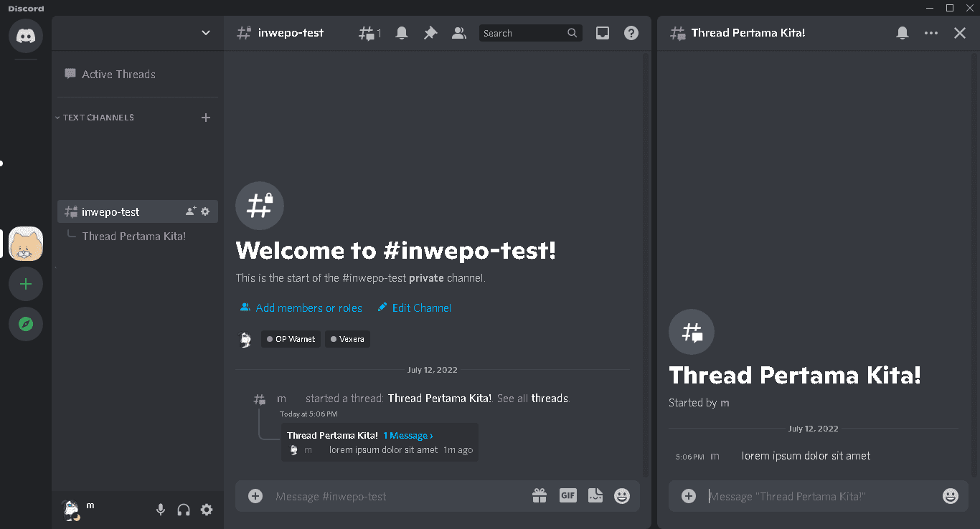Open thread notification settings bell
Screen dimensions: 980x529
pos(903,33)
